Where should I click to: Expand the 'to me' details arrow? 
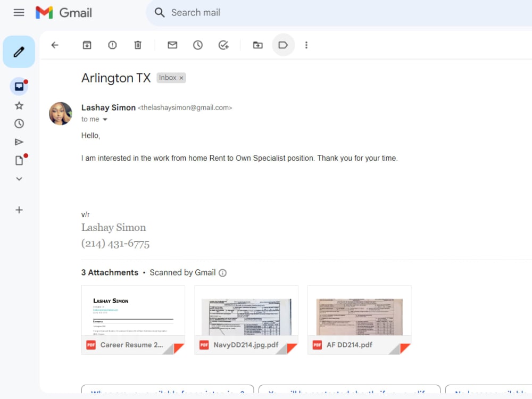[x=105, y=119]
